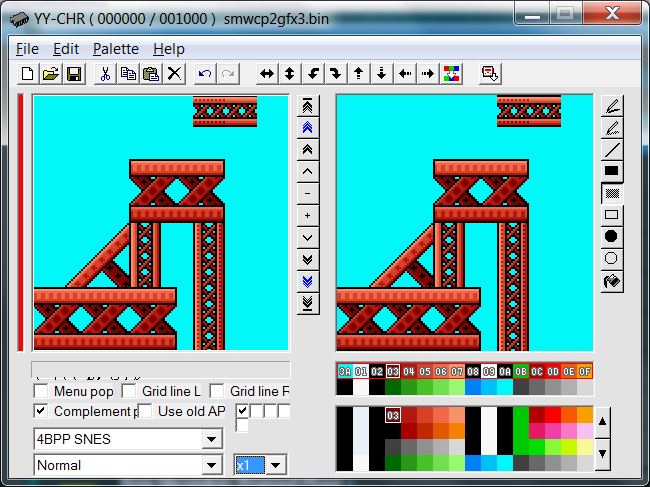Jump to start of file button
The image size is (650, 487).
pyautogui.click(x=308, y=106)
